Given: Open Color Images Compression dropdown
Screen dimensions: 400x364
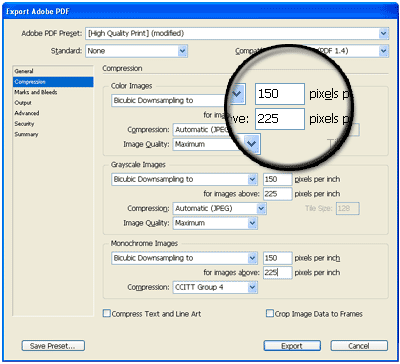Looking at the screenshot, I should [x=203, y=130].
